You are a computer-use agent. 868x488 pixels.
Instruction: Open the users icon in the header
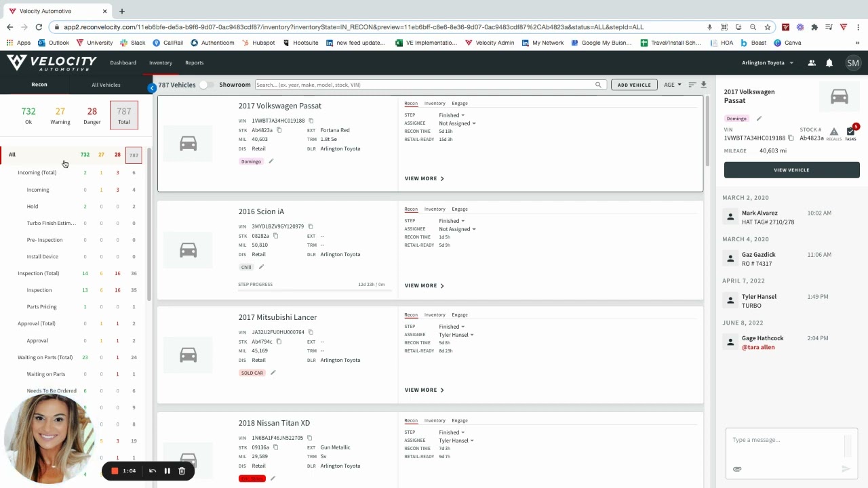[x=812, y=63]
